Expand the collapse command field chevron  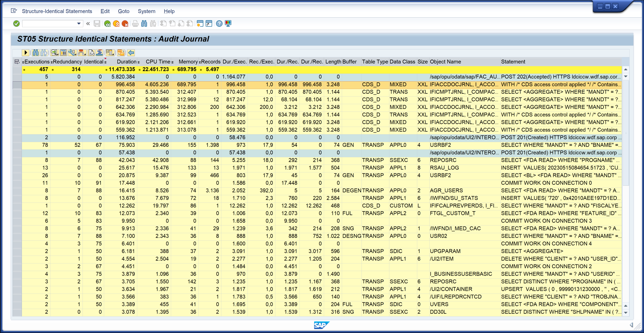coord(88,24)
